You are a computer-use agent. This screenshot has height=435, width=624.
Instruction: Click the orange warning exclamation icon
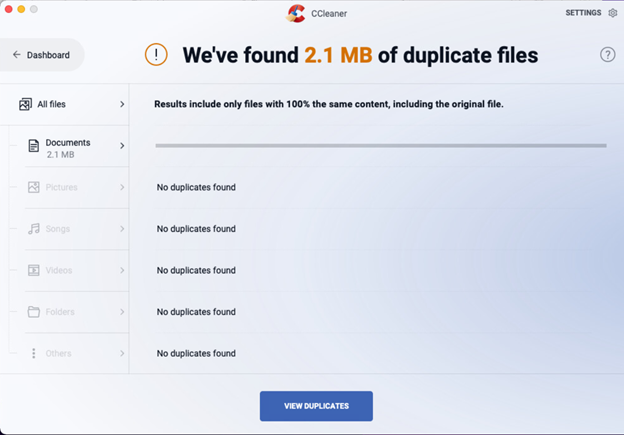click(x=157, y=54)
